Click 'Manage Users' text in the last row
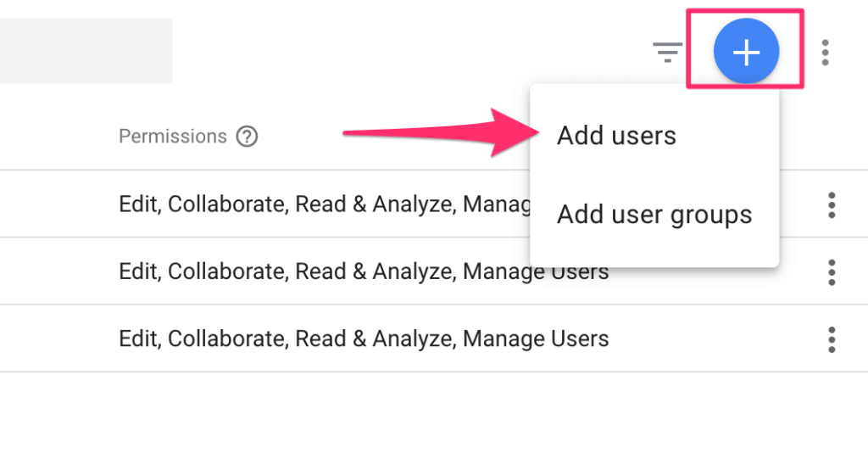Image resolution: width=868 pixels, height=453 pixels. [536, 338]
